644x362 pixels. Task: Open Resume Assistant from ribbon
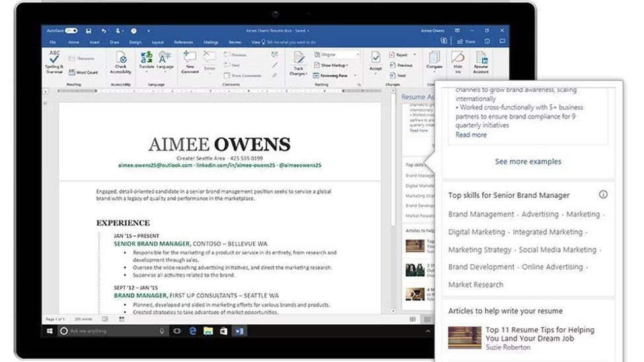tap(481, 62)
